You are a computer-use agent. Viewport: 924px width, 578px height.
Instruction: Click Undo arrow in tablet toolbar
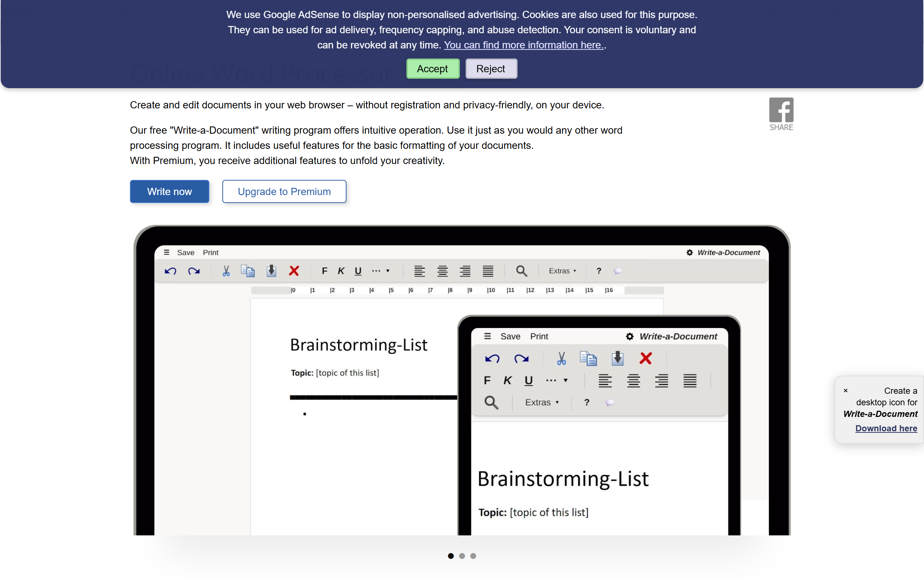492,359
